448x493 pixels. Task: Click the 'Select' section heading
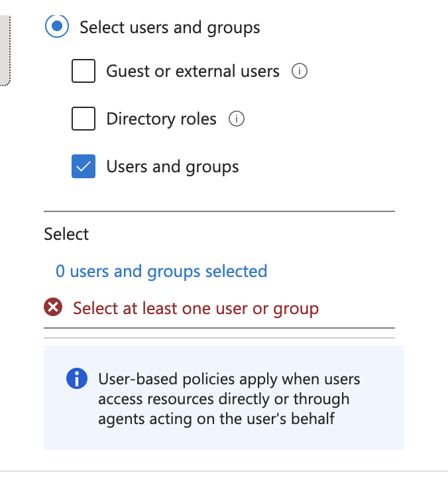click(x=66, y=234)
